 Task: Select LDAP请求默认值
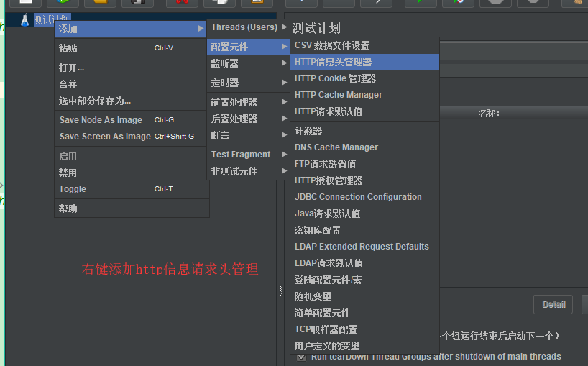tap(364, 263)
